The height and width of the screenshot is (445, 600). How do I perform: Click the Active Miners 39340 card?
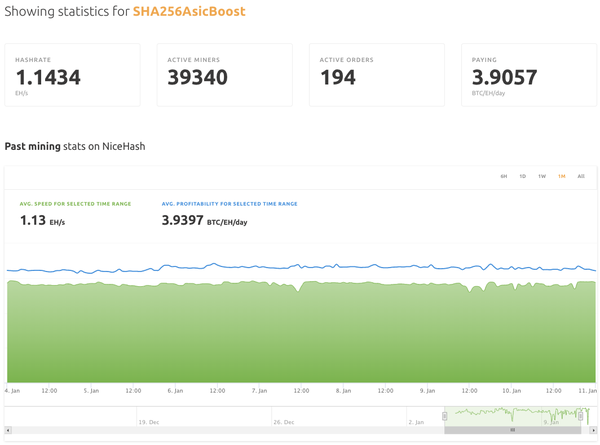(224, 75)
